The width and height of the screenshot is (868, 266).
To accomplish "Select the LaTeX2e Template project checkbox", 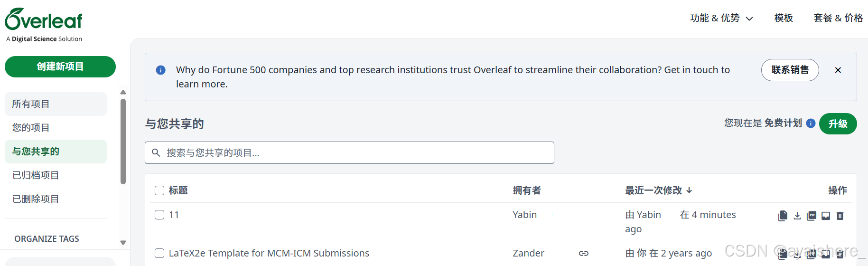I will pyautogui.click(x=159, y=253).
